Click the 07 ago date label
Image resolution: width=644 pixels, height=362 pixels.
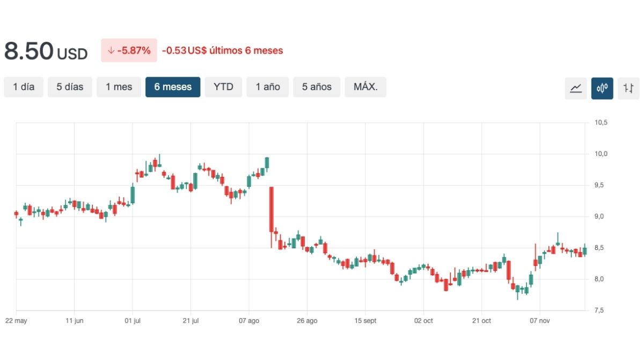(249, 321)
